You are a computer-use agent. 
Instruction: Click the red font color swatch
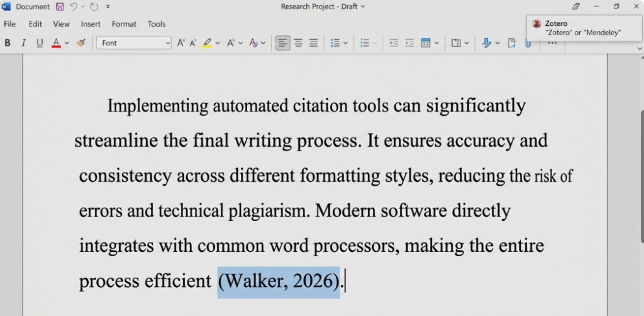56,43
